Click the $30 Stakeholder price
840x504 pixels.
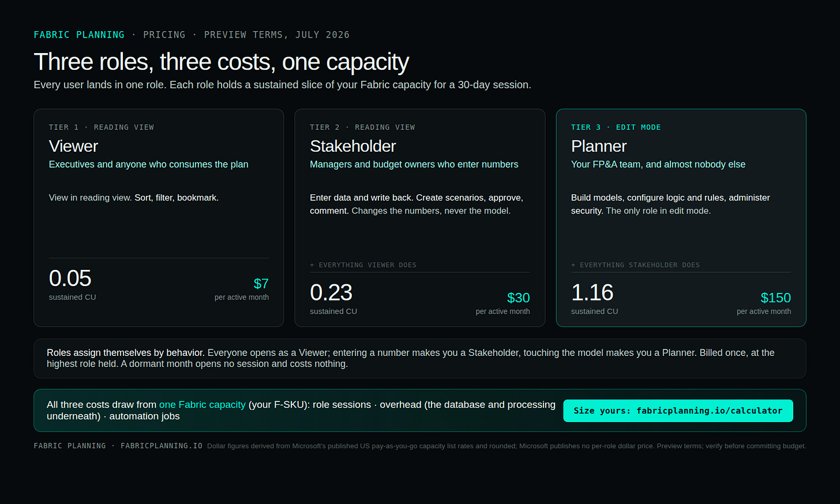519,298
